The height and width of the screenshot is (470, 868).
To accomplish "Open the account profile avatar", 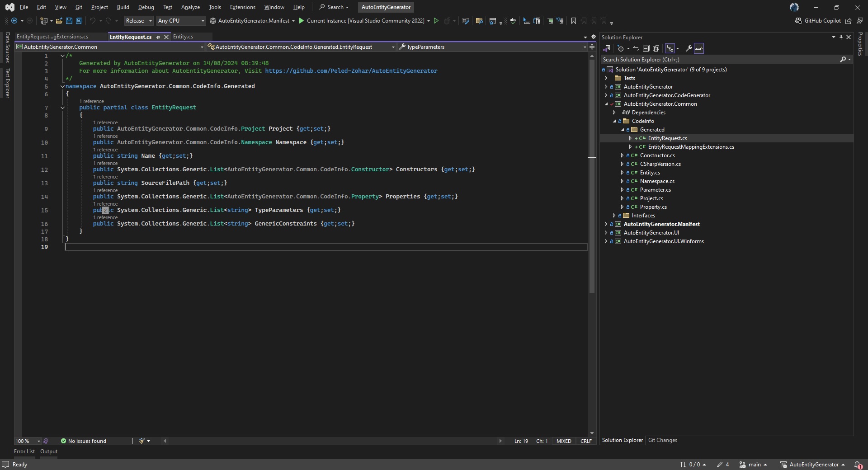I will click(794, 7).
